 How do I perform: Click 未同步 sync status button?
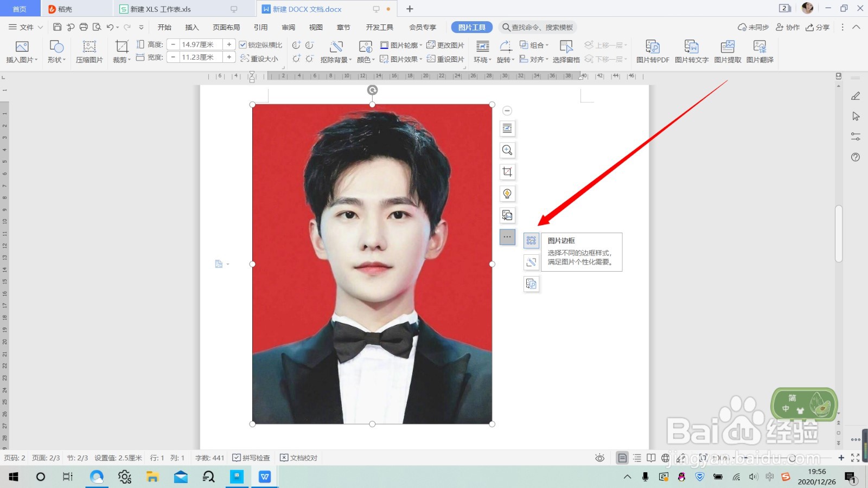click(x=754, y=27)
